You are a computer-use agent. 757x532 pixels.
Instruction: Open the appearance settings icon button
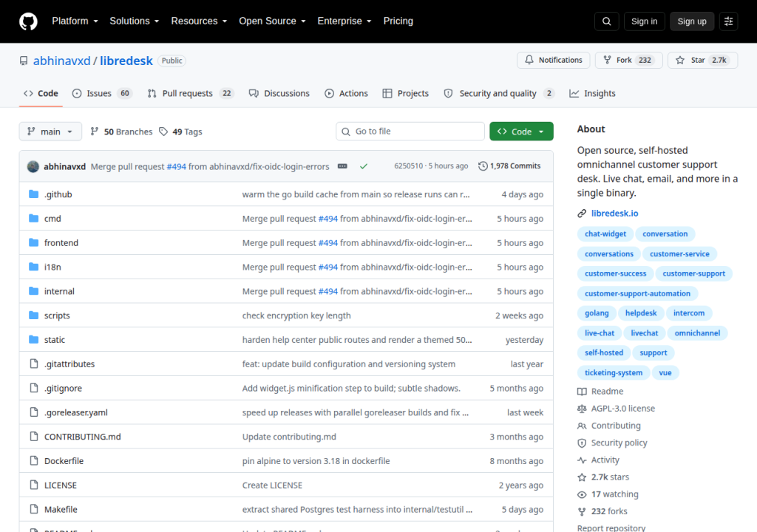728,21
